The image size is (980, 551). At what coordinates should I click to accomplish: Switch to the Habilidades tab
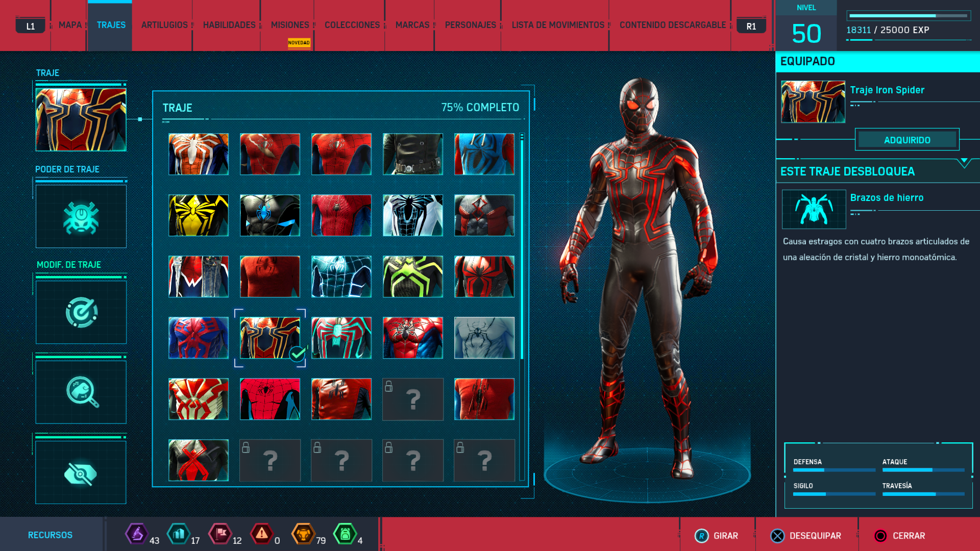tap(229, 25)
